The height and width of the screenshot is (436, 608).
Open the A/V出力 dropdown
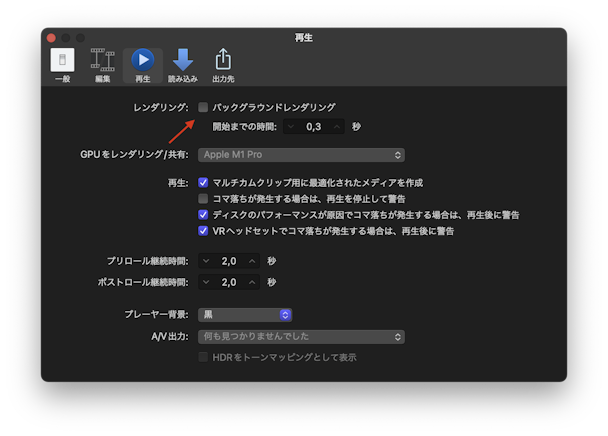click(x=301, y=336)
